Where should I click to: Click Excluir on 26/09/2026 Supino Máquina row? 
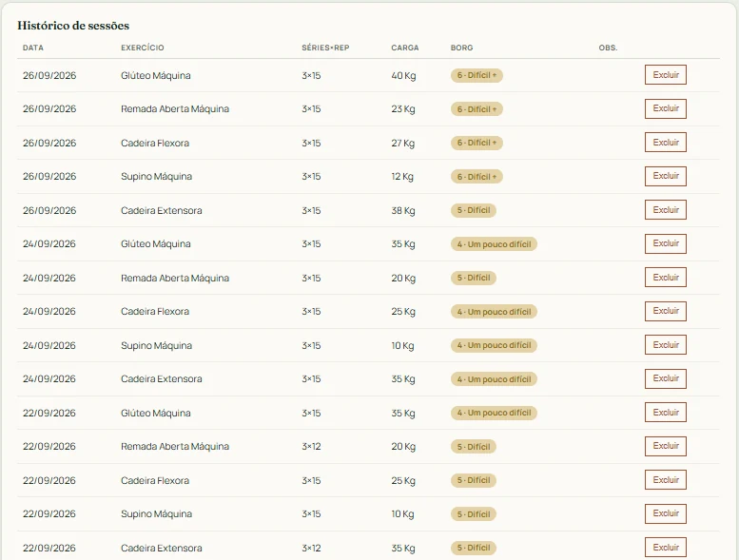[x=666, y=176]
